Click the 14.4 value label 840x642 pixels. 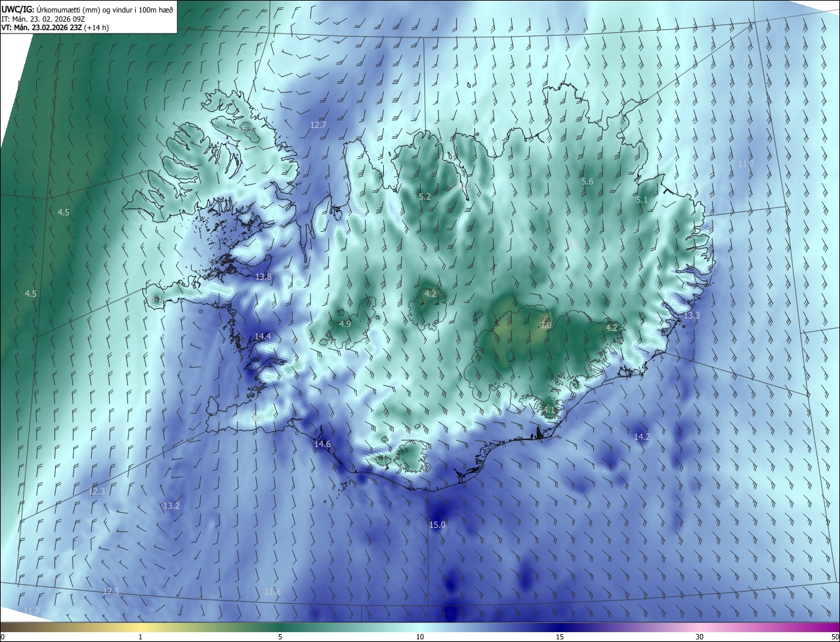(262, 336)
